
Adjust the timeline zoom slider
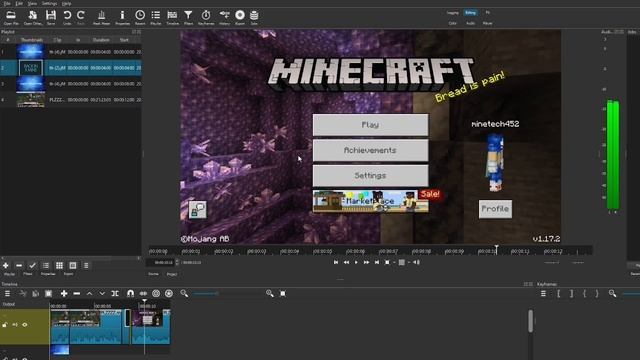pyautogui.click(x=227, y=293)
